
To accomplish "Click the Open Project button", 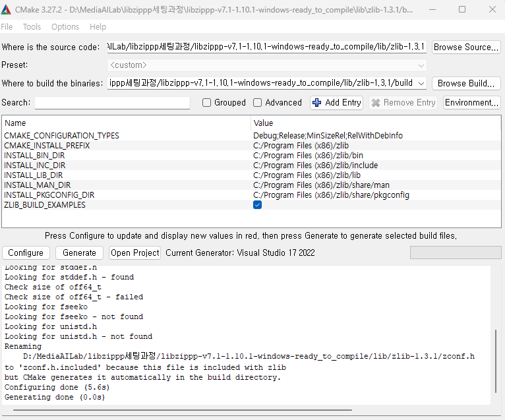I will point(135,253).
